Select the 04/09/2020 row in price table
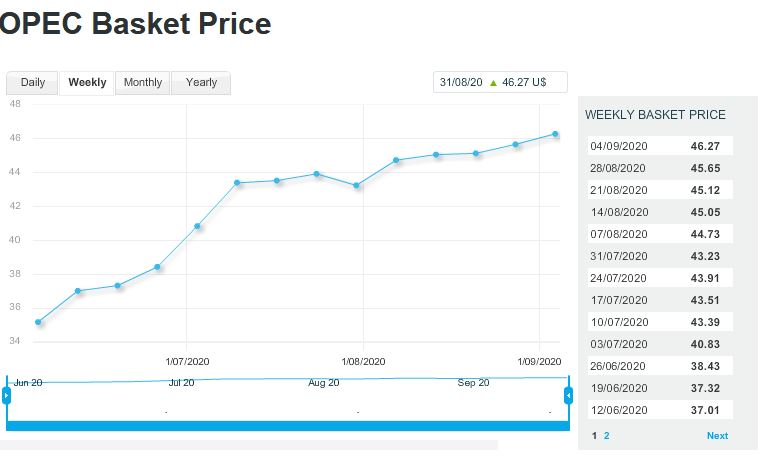This screenshot has height=456, width=762. click(x=660, y=146)
